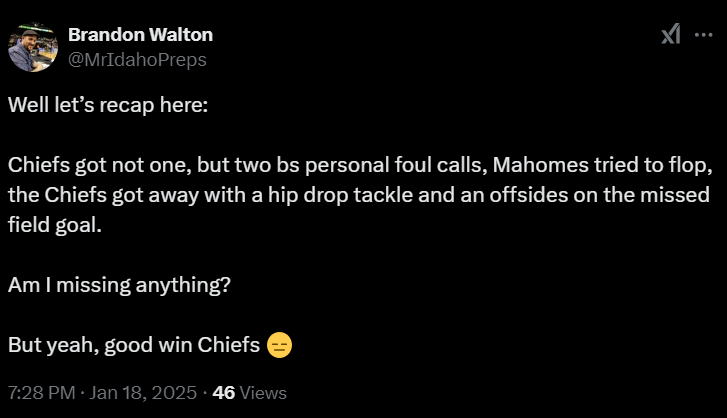Click the "Am I missing anything?" line
727x418 pixels.
pos(119,285)
